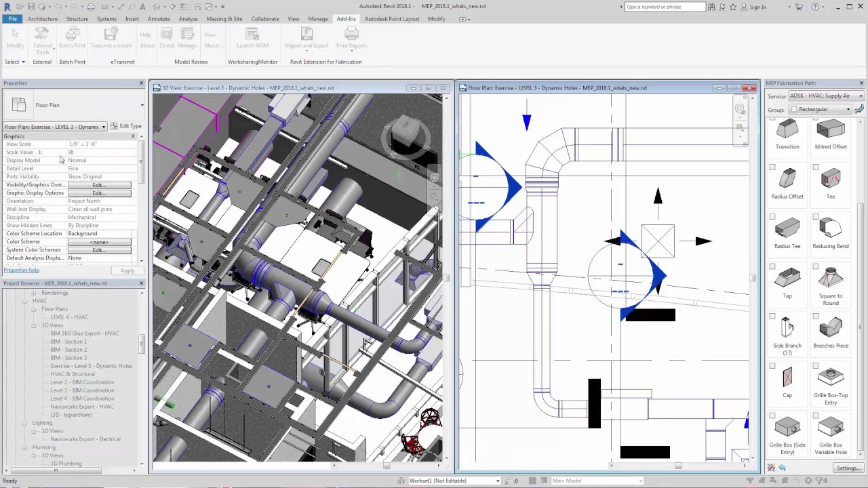Click the Settings button in Fabrication Parts
This screenshot has height=488, width=868.
848,468
